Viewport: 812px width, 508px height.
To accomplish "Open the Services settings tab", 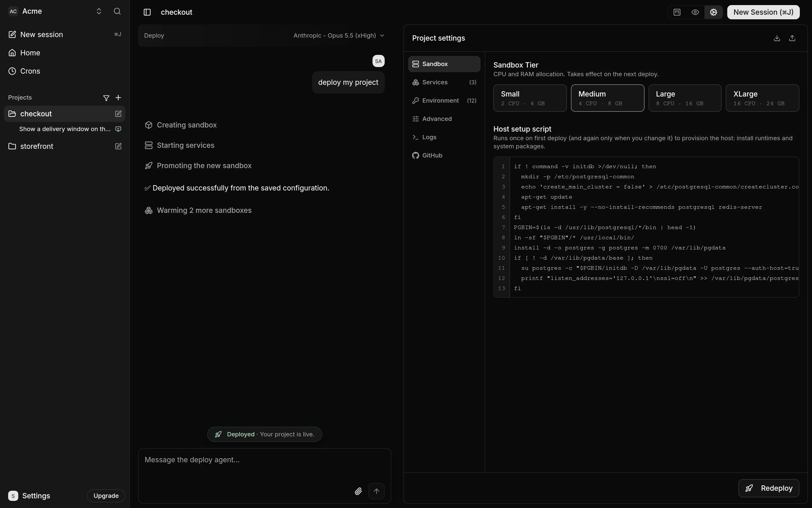I will (x=444, y=82).
